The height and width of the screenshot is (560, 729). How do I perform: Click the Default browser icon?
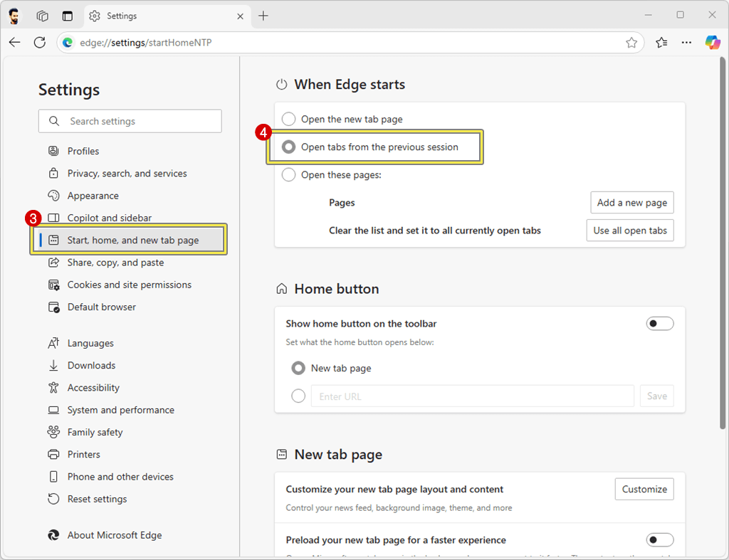pos(54,307)
